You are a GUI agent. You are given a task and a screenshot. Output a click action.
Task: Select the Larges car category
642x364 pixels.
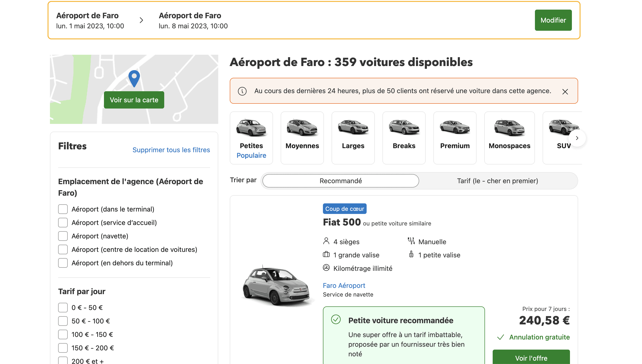tap(353, 138)
